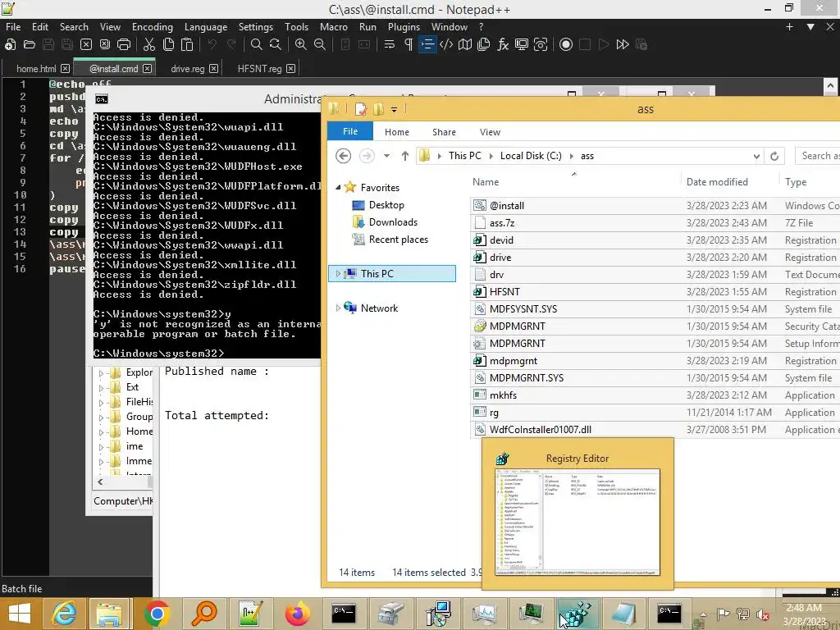
Task: Expand the FileHis registry key
Action: pos(101,402)
